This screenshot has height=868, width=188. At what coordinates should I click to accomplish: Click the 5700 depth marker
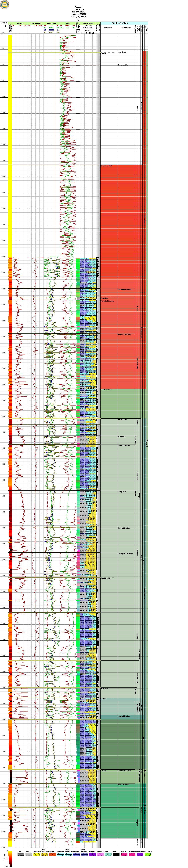pos(3,847)
